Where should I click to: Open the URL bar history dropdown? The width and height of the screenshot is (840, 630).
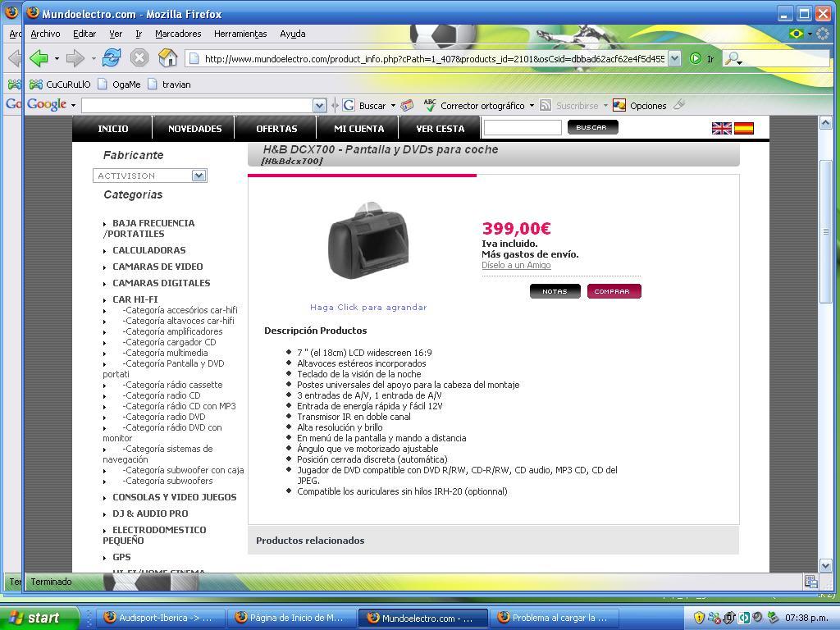674,58
